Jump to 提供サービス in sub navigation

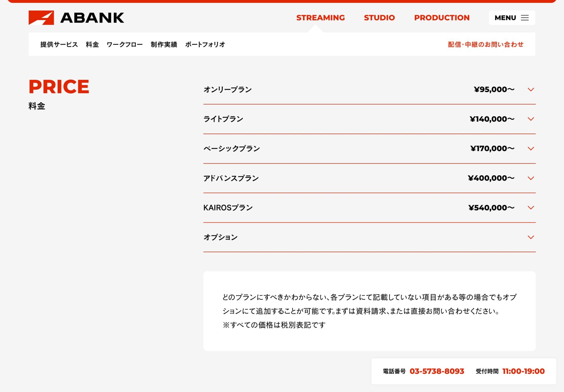click(59, 44)
